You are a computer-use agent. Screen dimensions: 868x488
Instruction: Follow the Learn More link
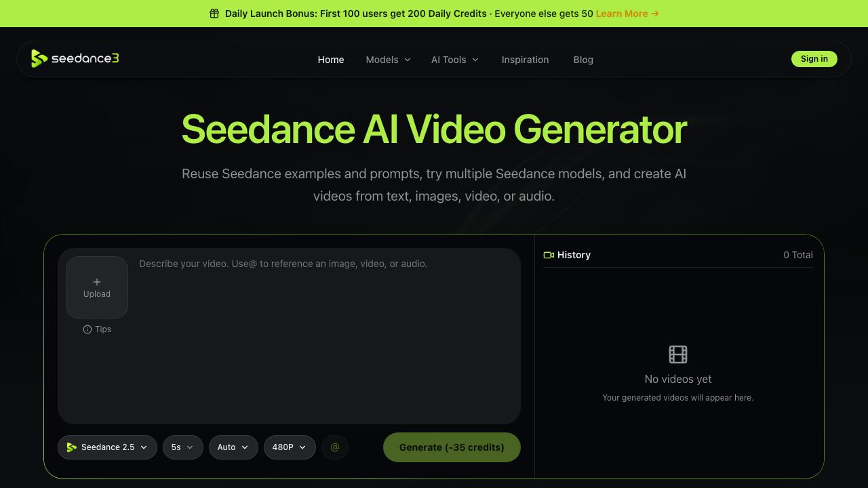627,14
